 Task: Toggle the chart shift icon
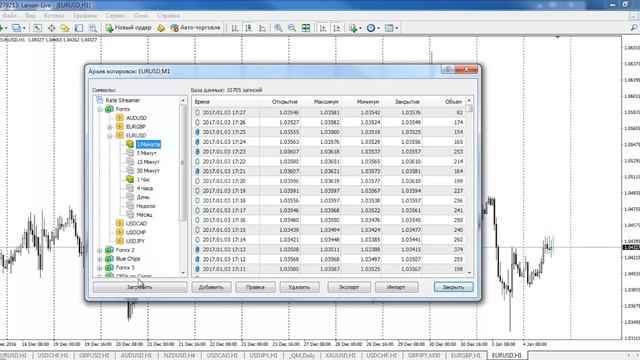pos(337,28)
